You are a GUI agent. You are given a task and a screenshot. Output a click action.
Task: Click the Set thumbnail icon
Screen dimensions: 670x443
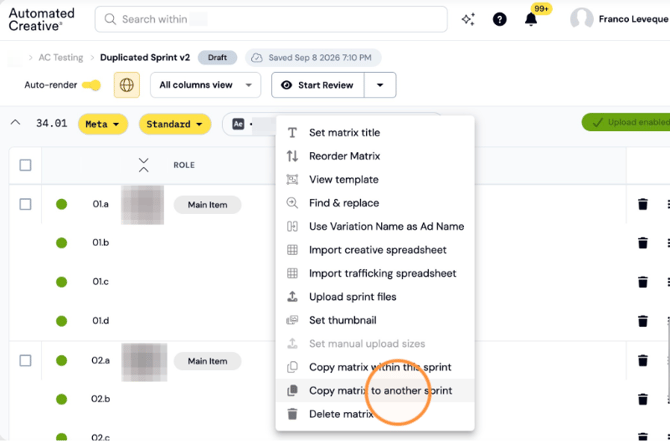(x=292, y=320)
